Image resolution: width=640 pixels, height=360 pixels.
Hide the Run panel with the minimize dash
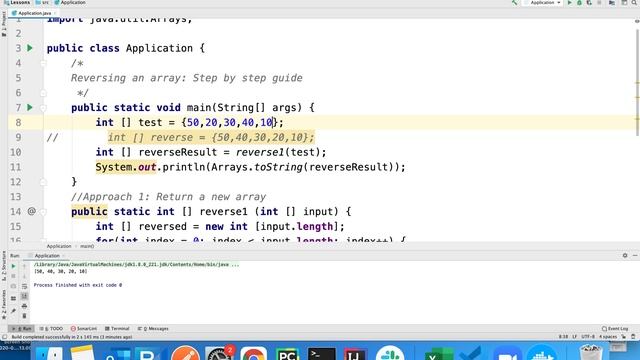click(x=635, y=256)
